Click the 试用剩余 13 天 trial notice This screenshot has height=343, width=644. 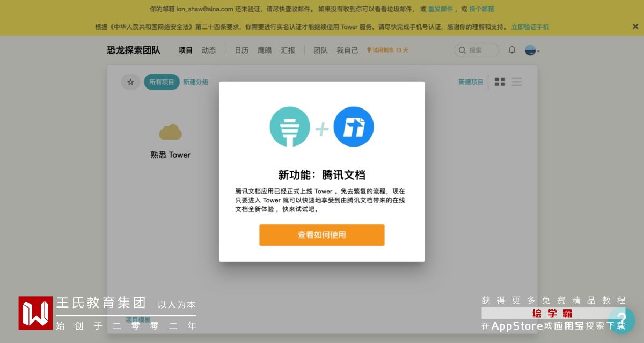coord(387,50)
